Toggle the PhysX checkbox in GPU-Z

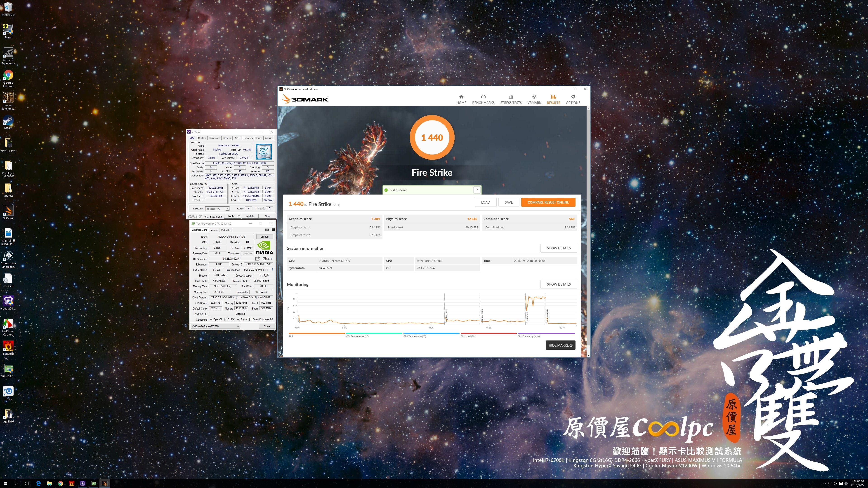pyautogui.click(x=238, y=319)
